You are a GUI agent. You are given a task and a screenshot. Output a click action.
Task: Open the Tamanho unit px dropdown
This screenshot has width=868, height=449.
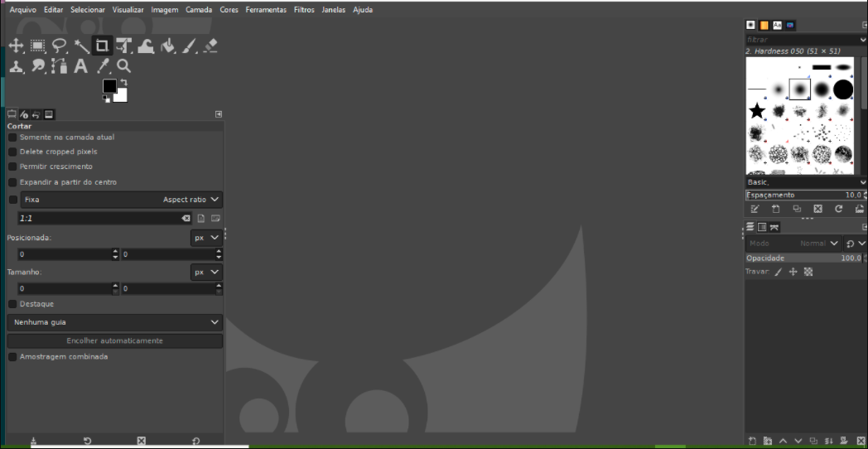click(x=206, y=273)
